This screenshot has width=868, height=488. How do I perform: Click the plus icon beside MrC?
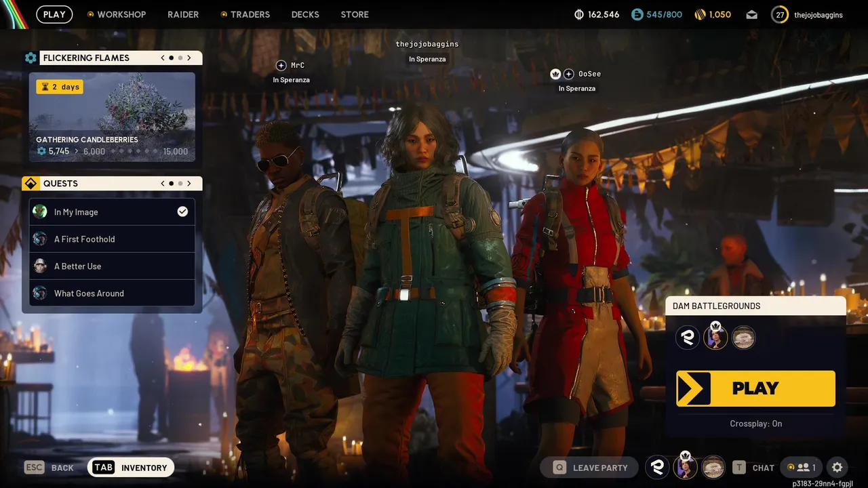click(281, 65)
